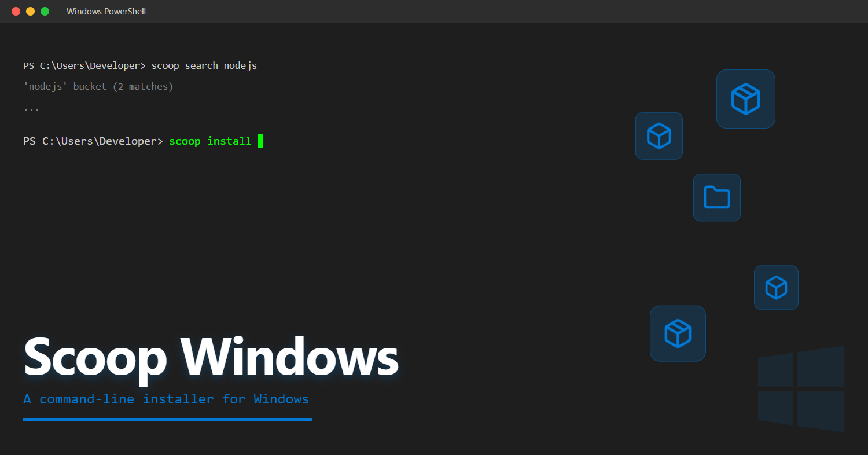Toggle the red traffic light control
The height and width of the screenshot is (455, 868).
click(16, 11)
